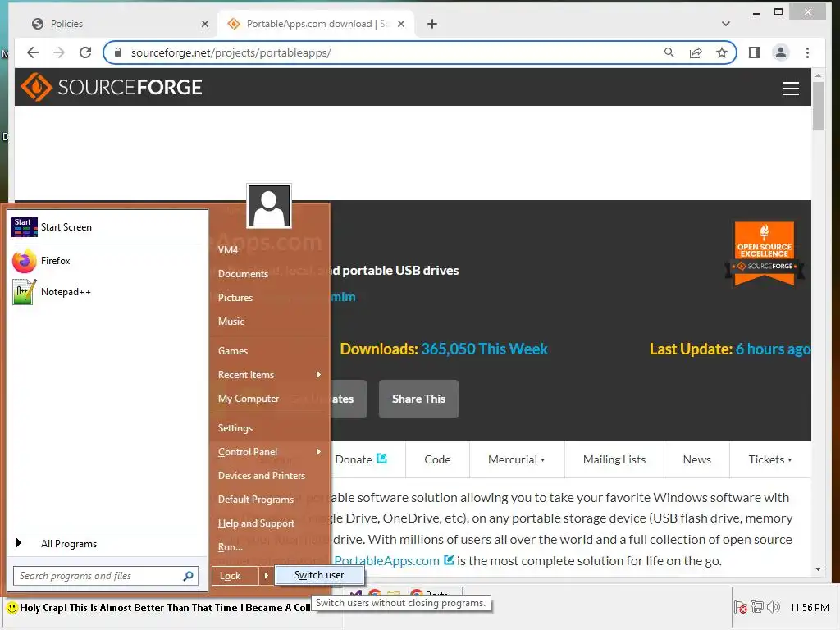840x630 pixels.
Task: Open Music from start menu
Action: (x=231, y=322)
